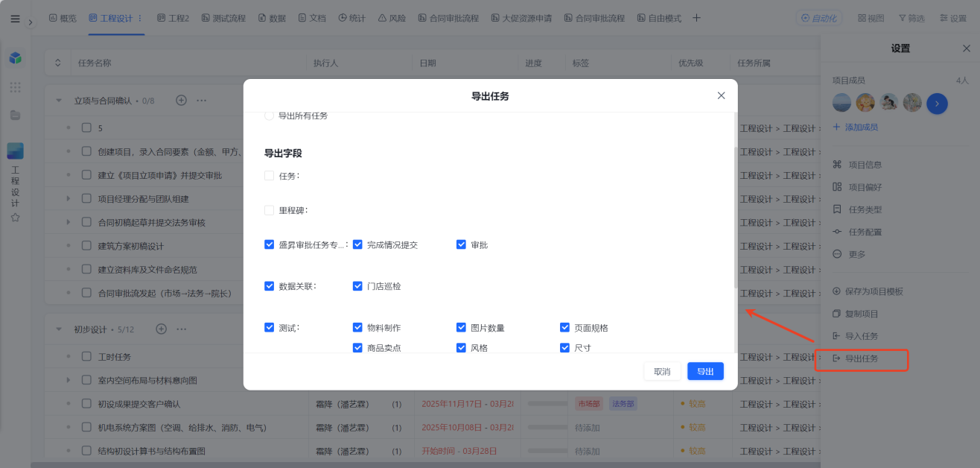Click the 导出 button
The width and height of the screenshot is (980, 468).
pos(705,371)
